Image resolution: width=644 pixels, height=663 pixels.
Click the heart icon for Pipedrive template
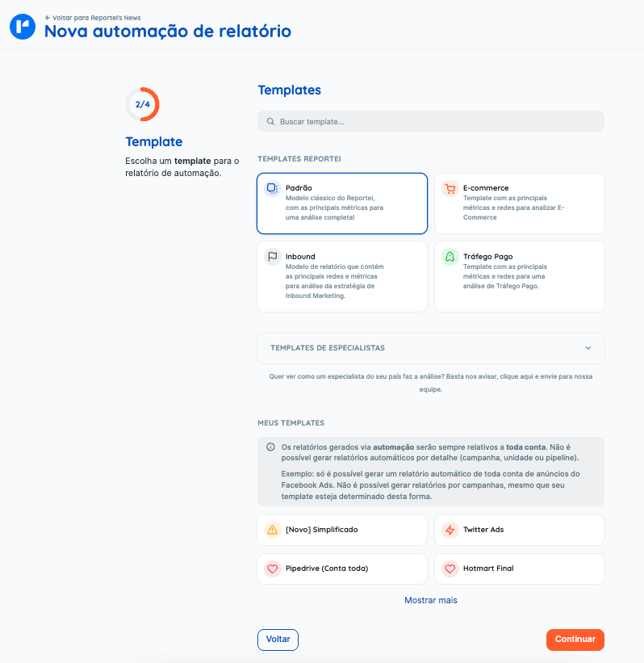273,569
